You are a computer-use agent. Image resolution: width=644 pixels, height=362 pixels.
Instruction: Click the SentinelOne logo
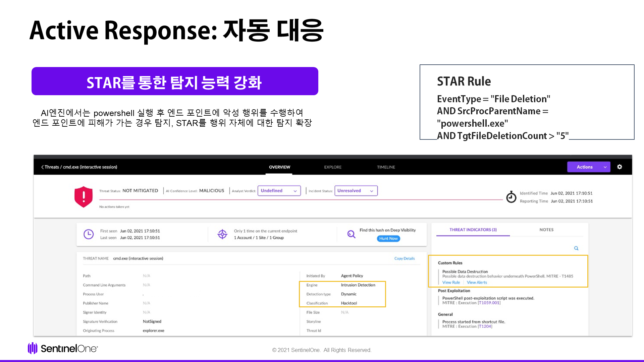pos(63,349)
